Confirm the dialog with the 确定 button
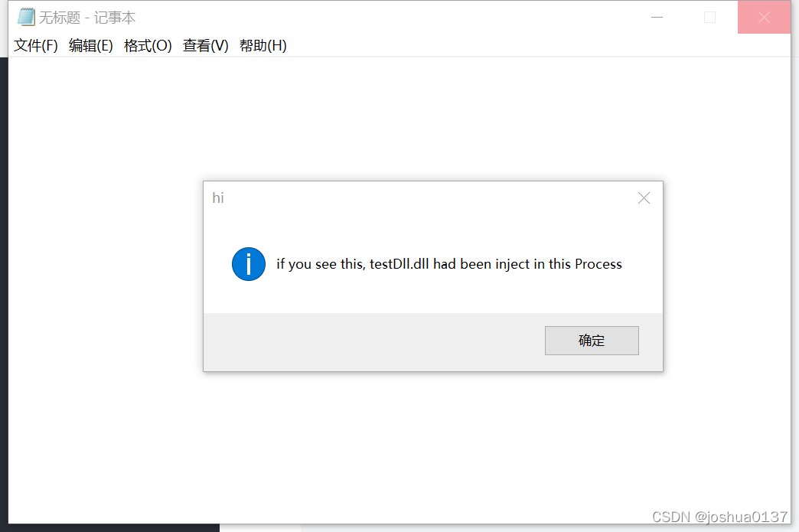 click(592, 341)
